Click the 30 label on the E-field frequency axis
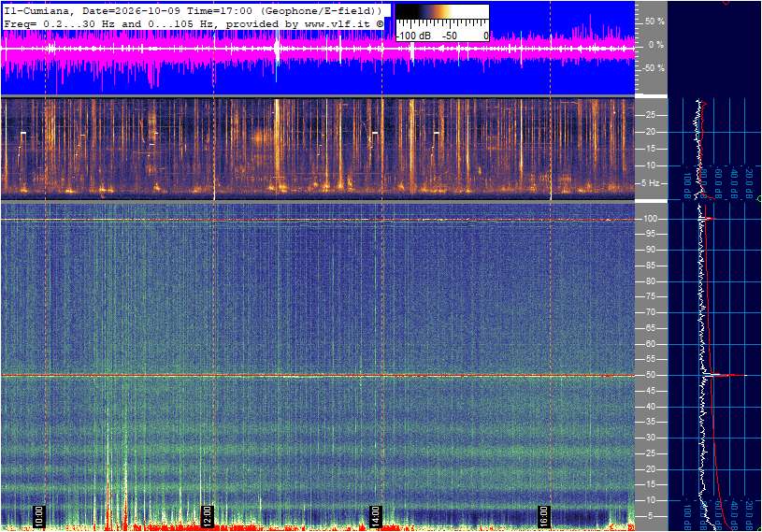The image size is (762, 532). pos(651,438)
